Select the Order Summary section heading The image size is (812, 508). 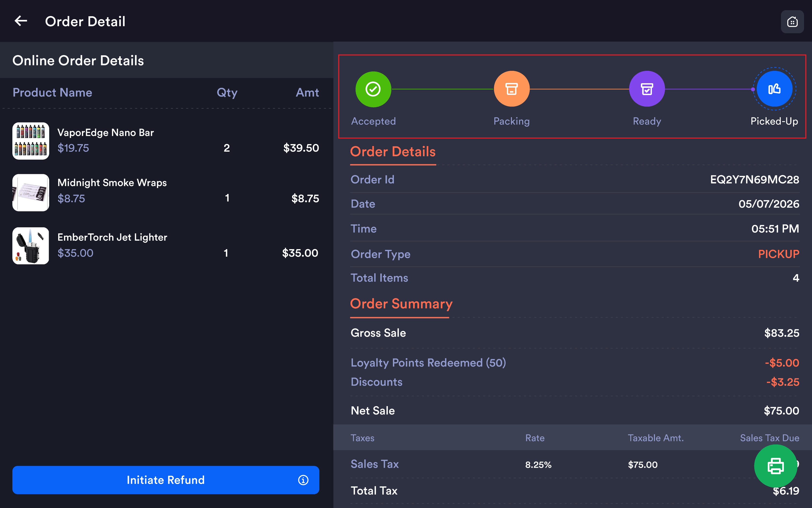click(x=401, y=304)
